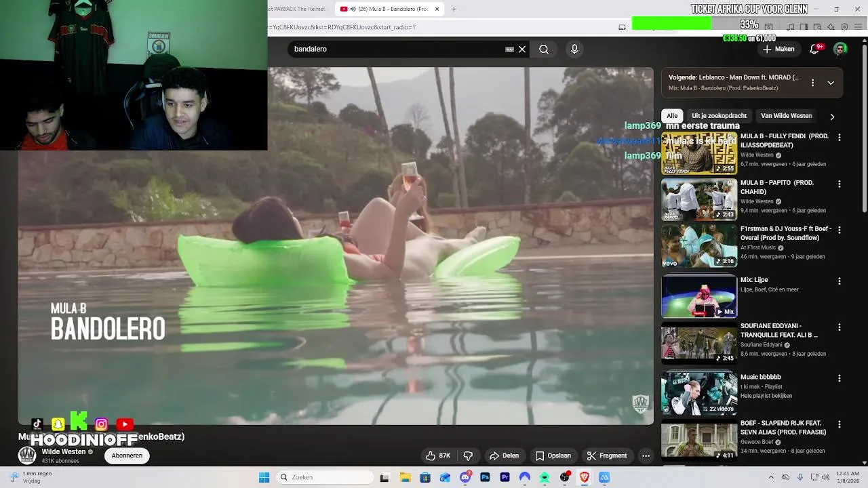The image size is (868, 488).
Task: Open the Brave Wallet toolbar icon
Action: coord(817,27)
